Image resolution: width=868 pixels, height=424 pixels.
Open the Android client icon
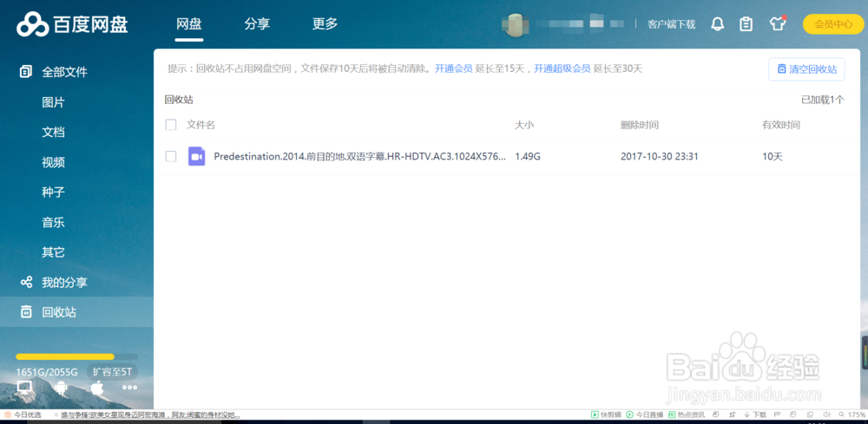(x=61, y=388)
